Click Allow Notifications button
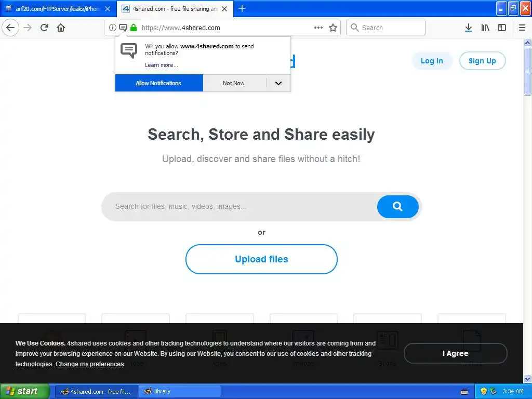This screenshot has width=532, height=399. (159, 83)
